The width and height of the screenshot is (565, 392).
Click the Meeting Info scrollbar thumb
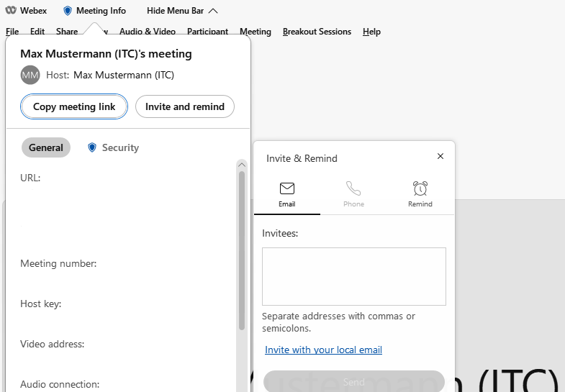click(x=242, y=250)
